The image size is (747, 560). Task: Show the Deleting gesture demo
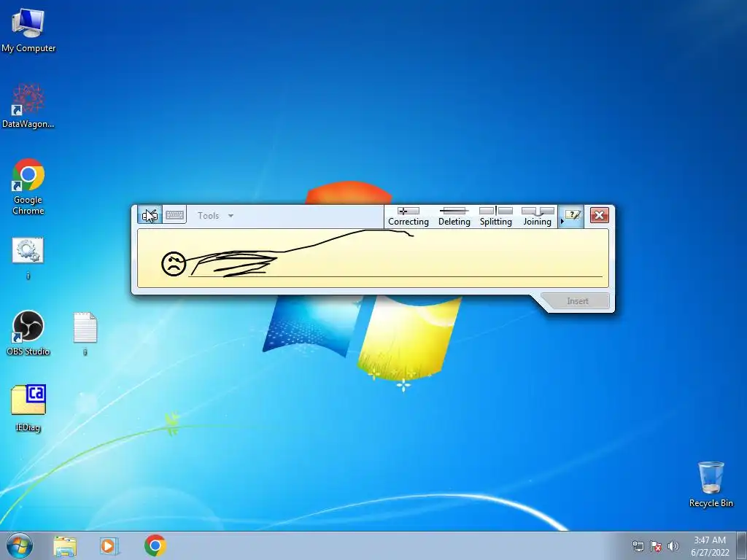tap(454, 217)
